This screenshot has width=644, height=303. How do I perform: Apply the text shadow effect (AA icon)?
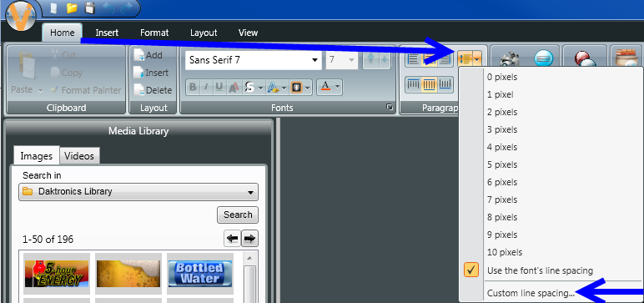pos(234,87)
